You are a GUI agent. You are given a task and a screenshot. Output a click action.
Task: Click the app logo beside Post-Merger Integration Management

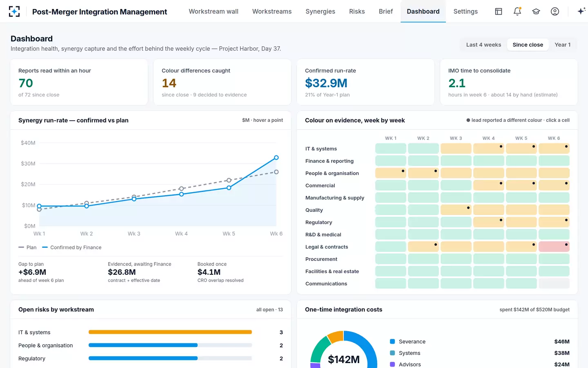(14, 11)
